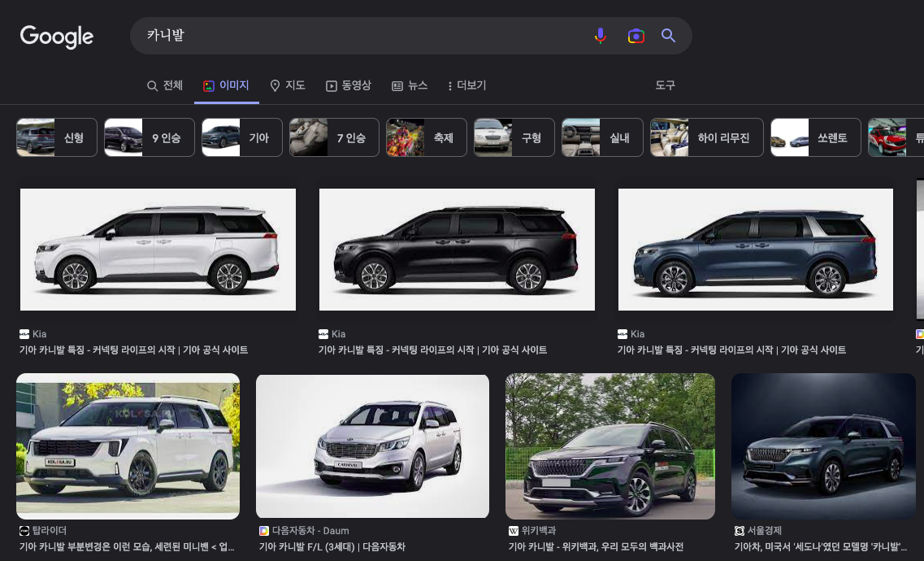Open the Daum silver Carnival F/L image

(x=372, y=446)
